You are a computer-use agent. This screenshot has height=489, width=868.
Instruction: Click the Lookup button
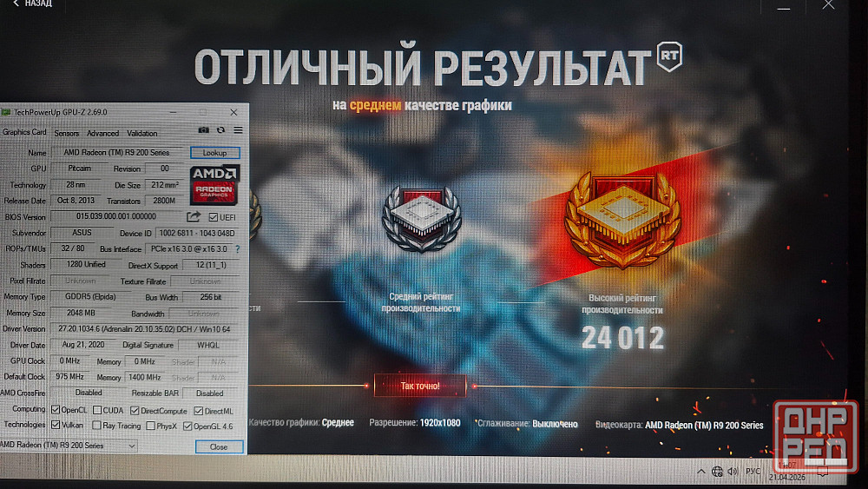click(x=214, y=152)
